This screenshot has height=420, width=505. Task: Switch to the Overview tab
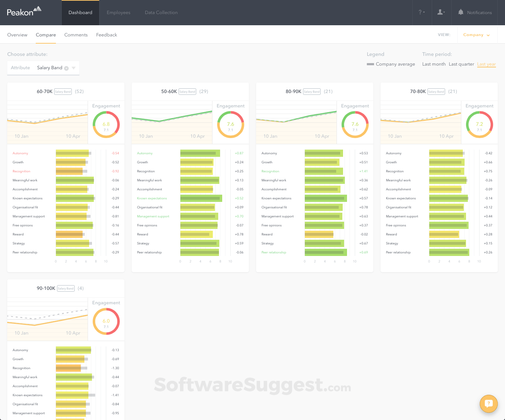pos(17,35)
